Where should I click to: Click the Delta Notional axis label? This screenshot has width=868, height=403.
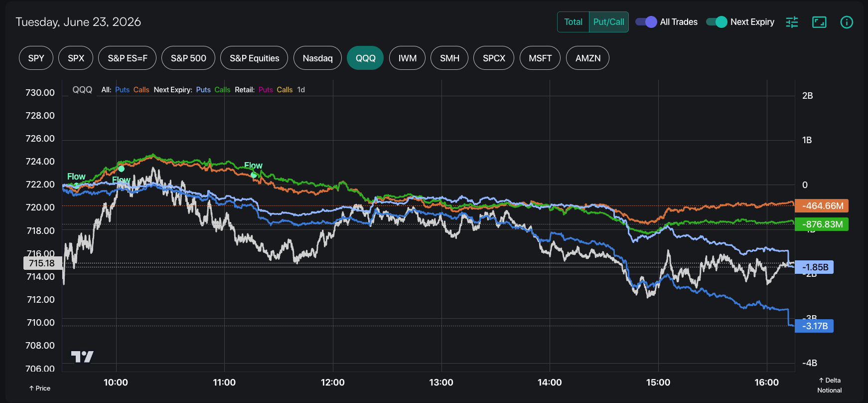(x=830, y=385)
